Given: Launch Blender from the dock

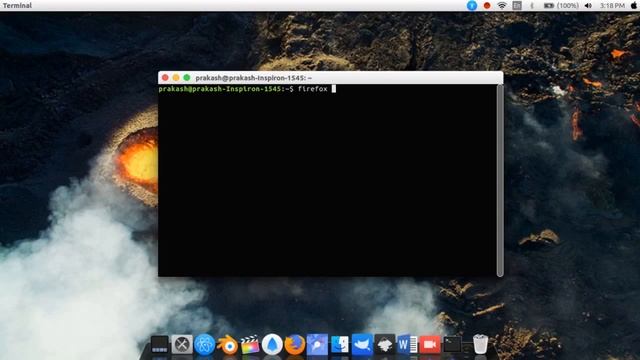Looking at the screenshot, I should click(x=227, y=345).
